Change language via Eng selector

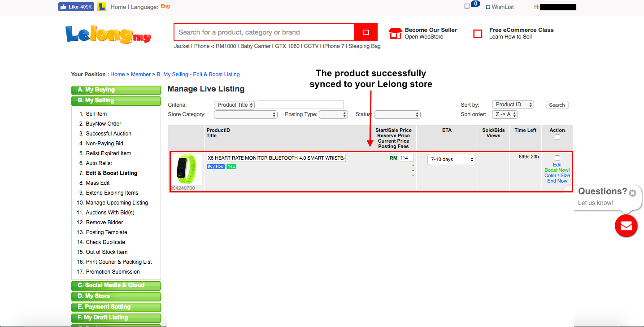(165, 6)
